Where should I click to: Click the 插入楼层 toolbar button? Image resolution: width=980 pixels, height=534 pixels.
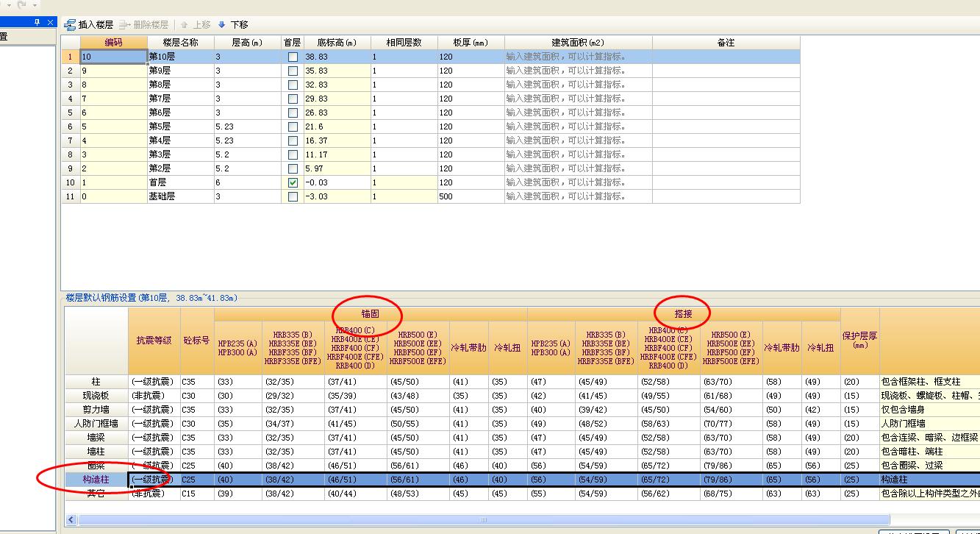click(x=89, y=24)
